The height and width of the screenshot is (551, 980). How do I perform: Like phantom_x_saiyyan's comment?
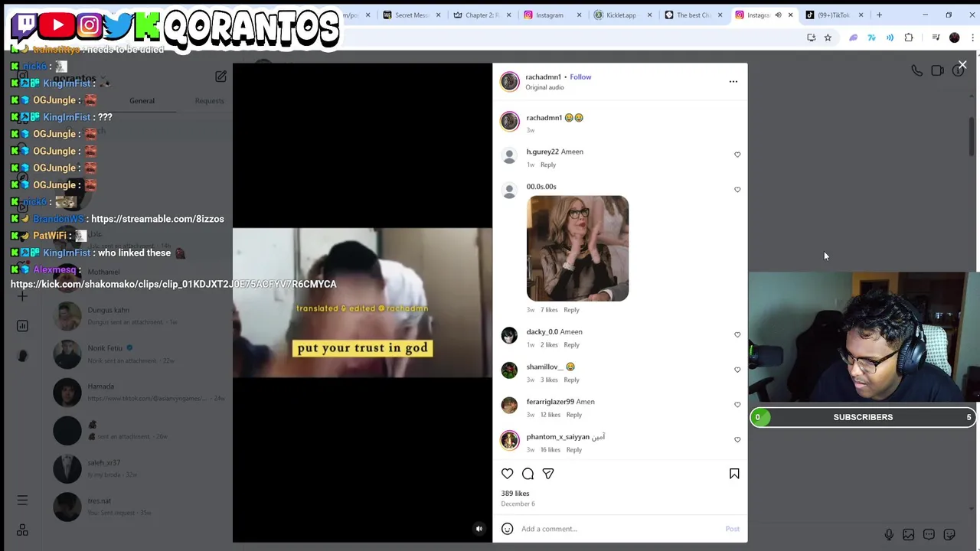737,440
